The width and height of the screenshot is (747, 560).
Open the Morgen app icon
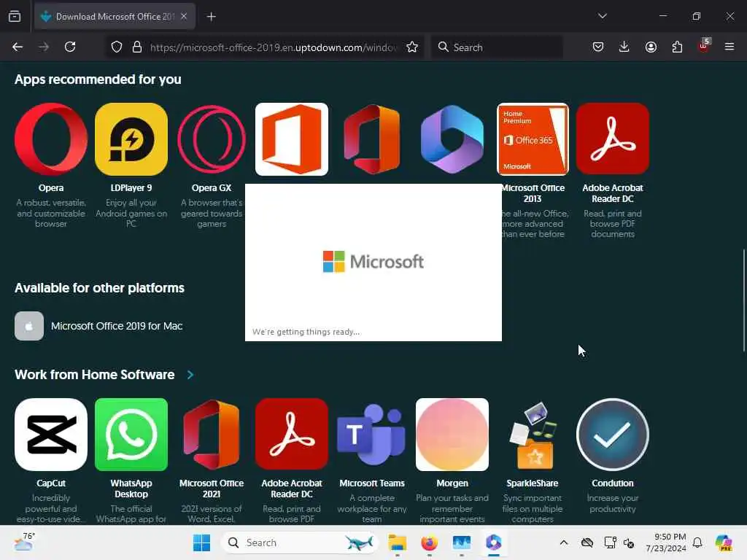tap(452, 435)
